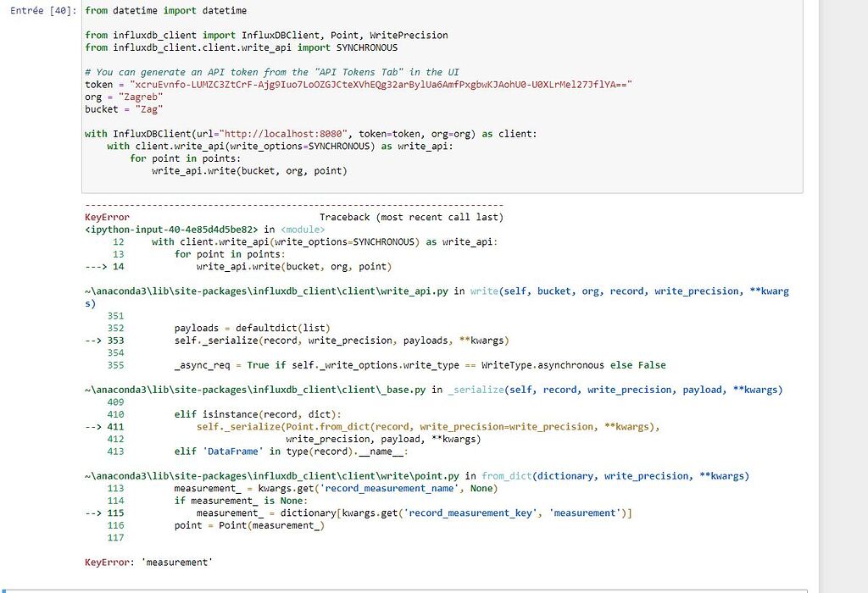The width and height of the screenshot is (868, 593).
Task: Click the API token comment line
Action: pos(272,72)
